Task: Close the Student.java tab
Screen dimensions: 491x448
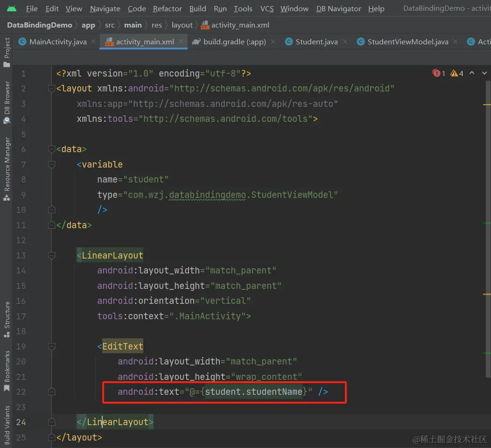Action: (x=345, y=42)
